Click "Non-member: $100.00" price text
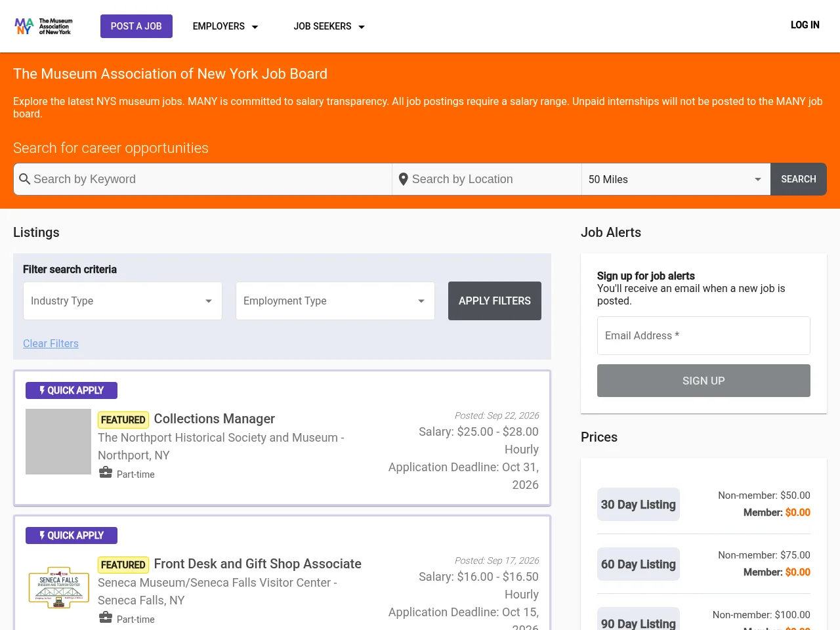The image size is (840, 630). coord(761,615)
